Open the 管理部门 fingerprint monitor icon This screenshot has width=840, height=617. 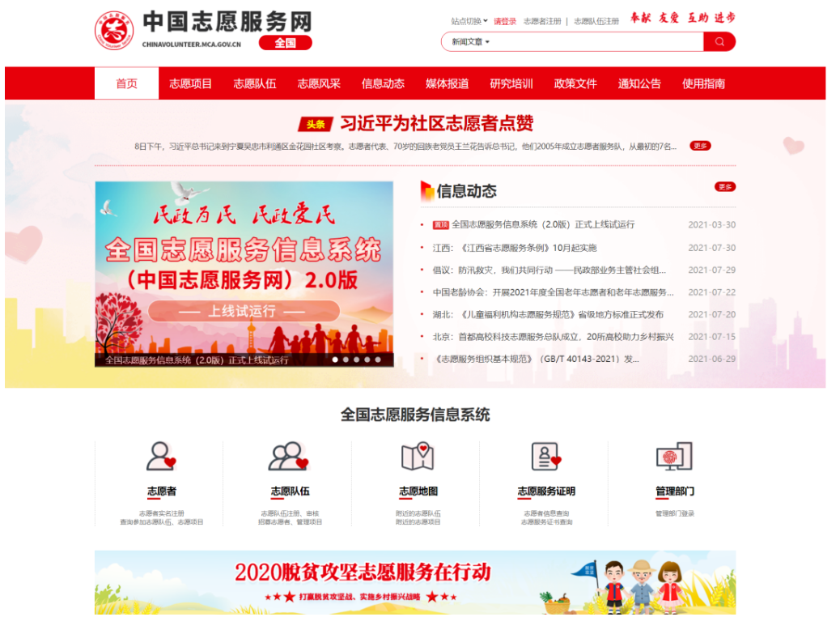(674, 456)
